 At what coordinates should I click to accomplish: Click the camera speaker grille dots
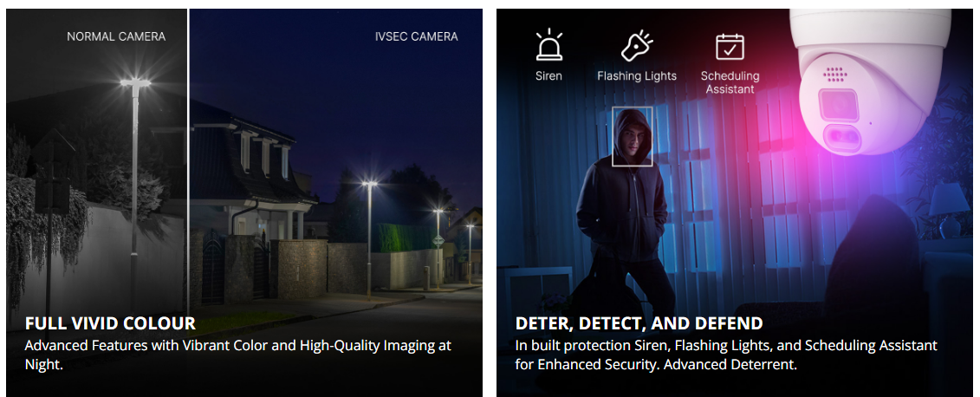click(834, 75)
